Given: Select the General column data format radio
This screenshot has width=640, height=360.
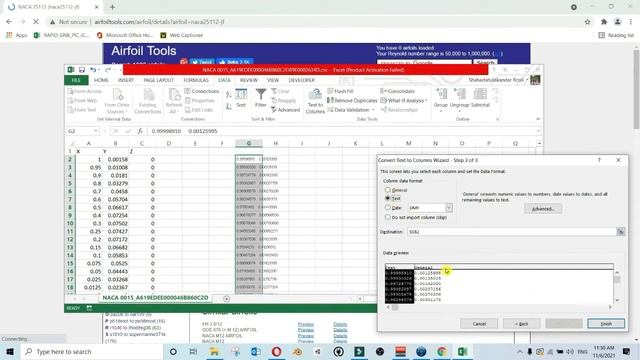Looking at the screenshot, I should (388, 190).
